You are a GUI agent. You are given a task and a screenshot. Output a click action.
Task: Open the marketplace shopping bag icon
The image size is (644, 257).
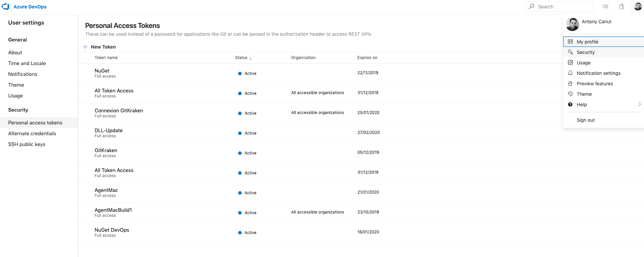coord(621,7)
